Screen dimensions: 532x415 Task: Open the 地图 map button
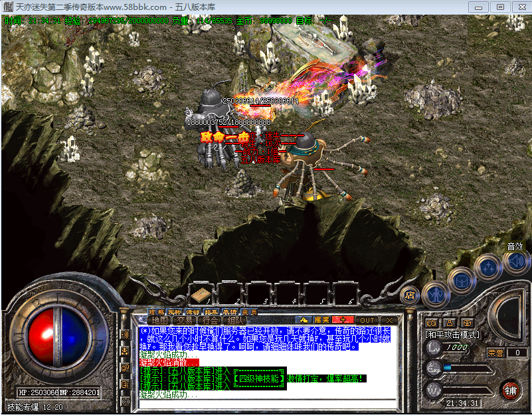[x=159, y=320]
